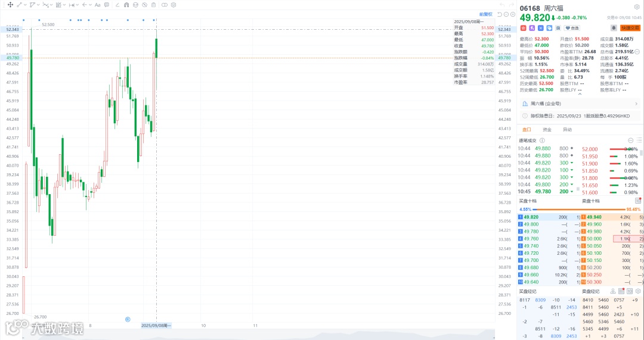Select the Fibonacci grid drawing tool
Screen dimensions: 644x340
[58, 5]
